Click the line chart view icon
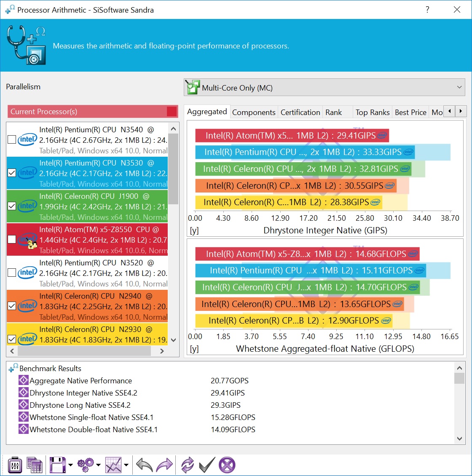 click(113, 465)
